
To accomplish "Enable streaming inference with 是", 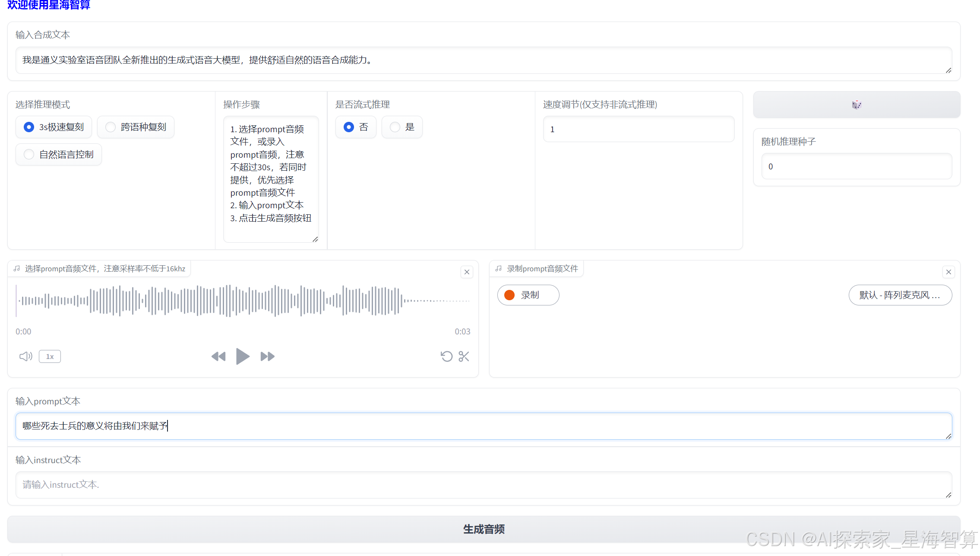I will (x=395, y=127).
